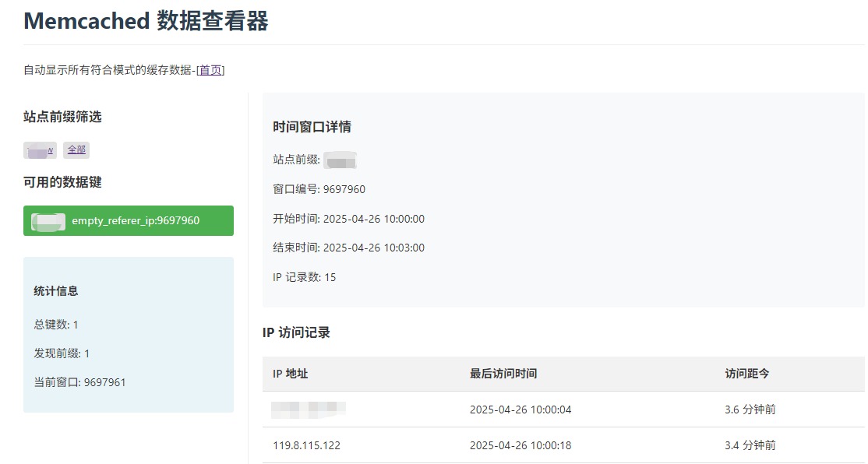
Task: Select the empty_referer_ip:9697960 data key
Action: tap(129, 220)
